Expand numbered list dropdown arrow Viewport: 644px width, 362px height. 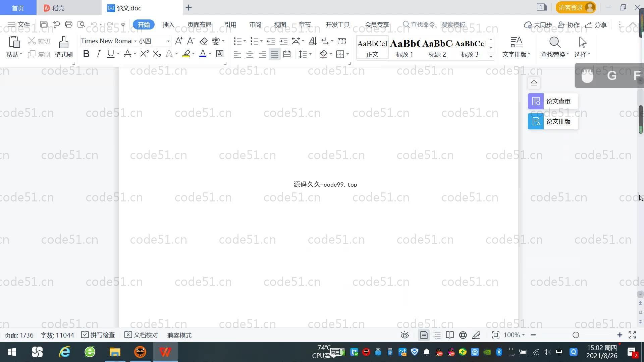pos(261,41)
